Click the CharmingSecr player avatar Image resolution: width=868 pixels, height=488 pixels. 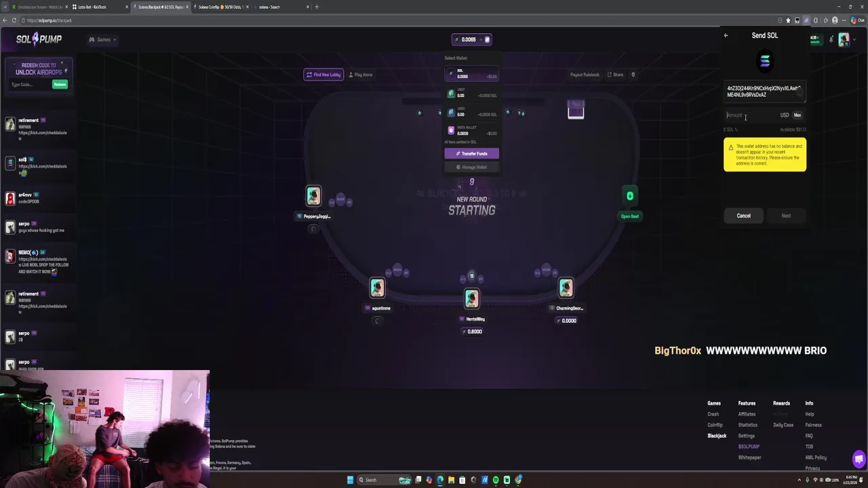tap(566, 288)
